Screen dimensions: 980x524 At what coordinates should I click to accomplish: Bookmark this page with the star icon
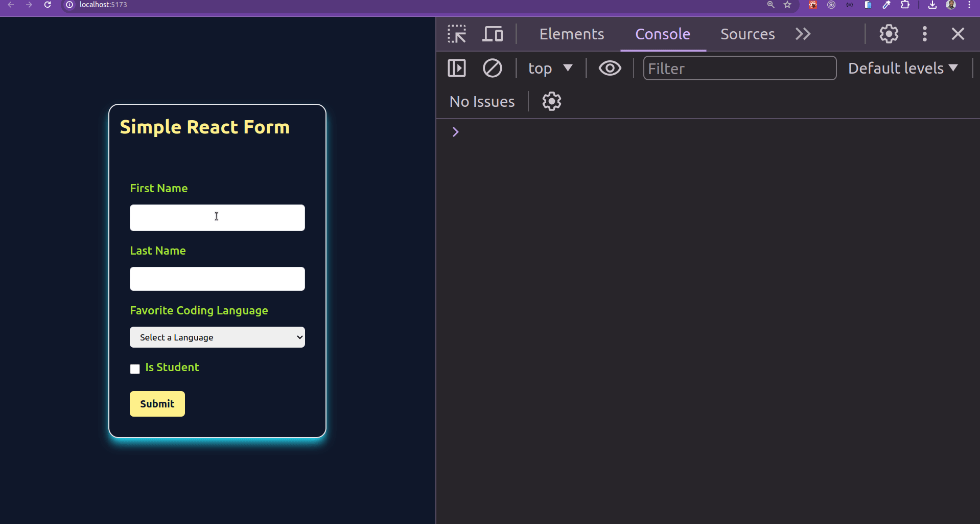(787, 5)
